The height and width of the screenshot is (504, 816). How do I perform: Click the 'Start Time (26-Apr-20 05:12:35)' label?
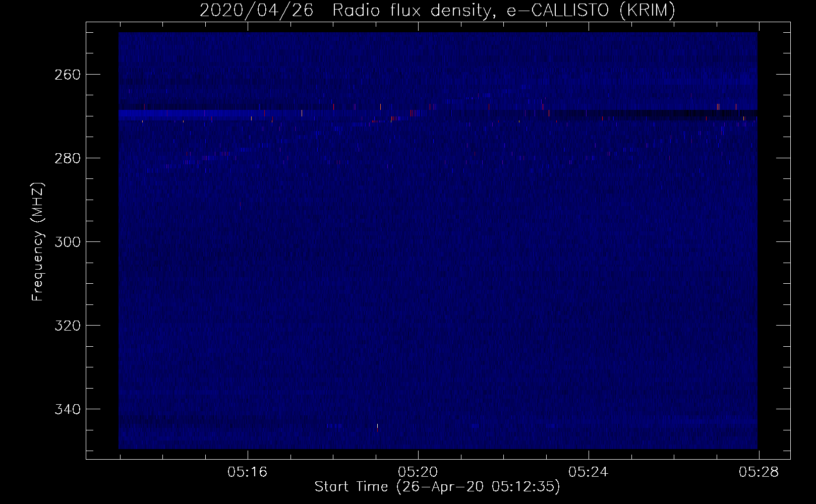(x=437, y=487)
